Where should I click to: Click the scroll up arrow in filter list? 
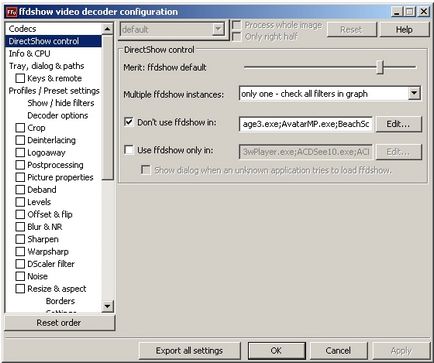(x=107, y=29)
